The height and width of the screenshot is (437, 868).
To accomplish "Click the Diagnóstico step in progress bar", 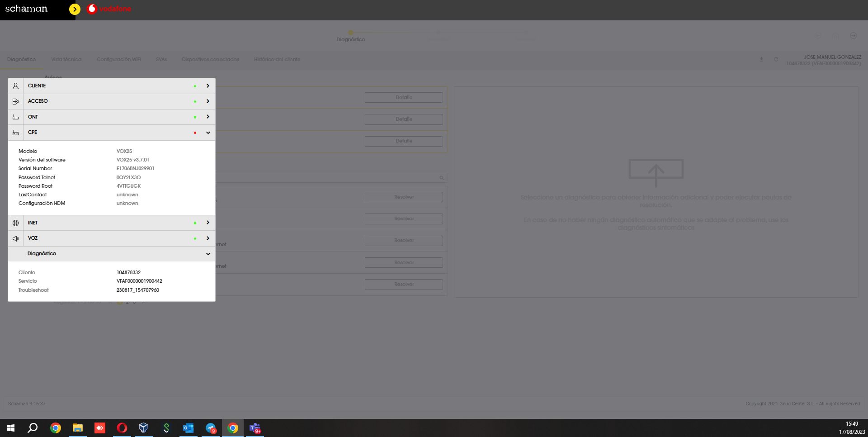I will [351, 36].
